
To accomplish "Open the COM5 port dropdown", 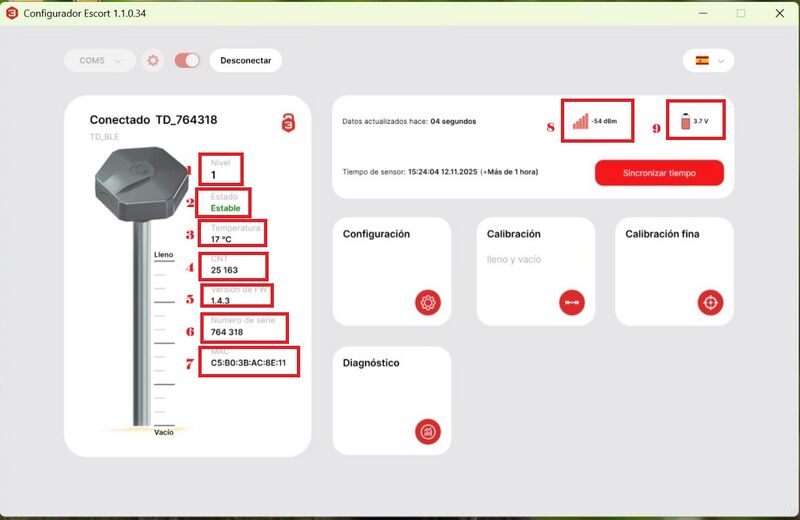I will point(100,61).
